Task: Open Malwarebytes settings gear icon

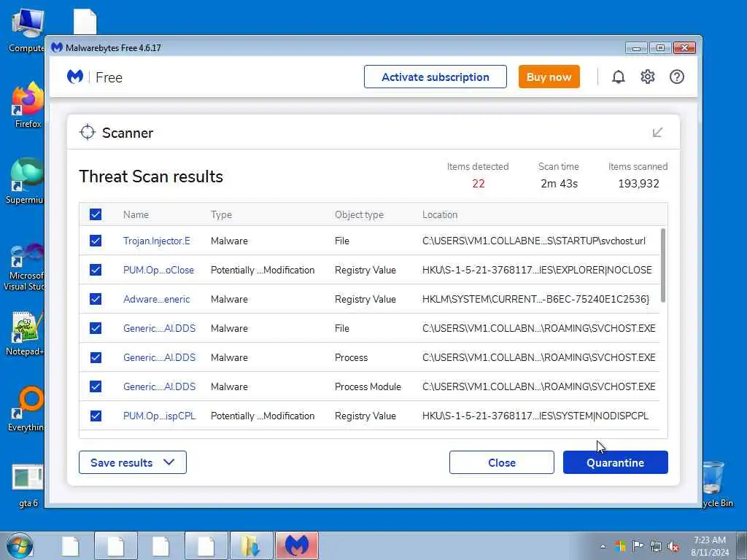Action: coord(648,77)
